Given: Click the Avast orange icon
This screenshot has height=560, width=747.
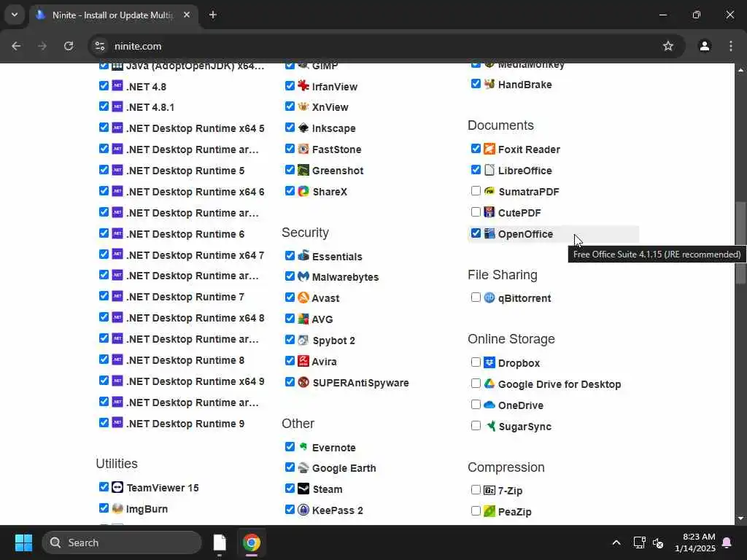Looking at the screenshot, I should (303, 297).
